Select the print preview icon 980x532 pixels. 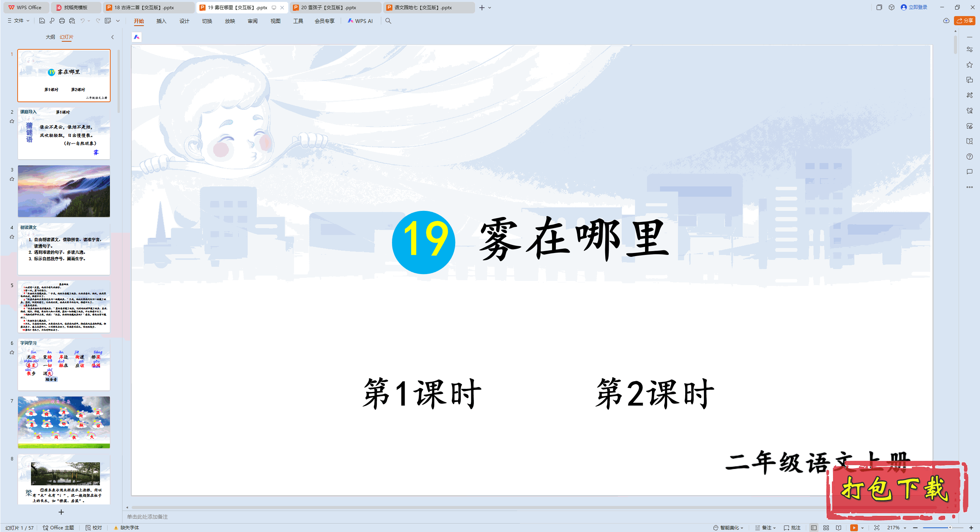72,21
